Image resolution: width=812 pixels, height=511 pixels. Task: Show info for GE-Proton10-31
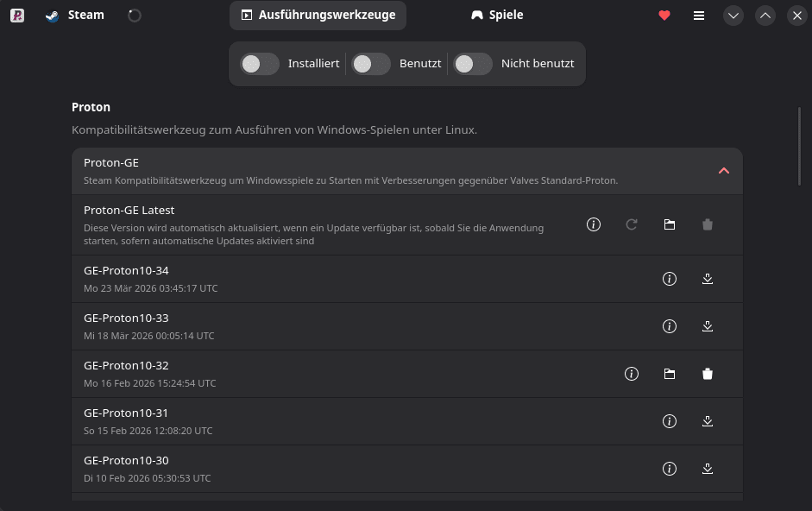pyautogui.click(x=669, y=421)
